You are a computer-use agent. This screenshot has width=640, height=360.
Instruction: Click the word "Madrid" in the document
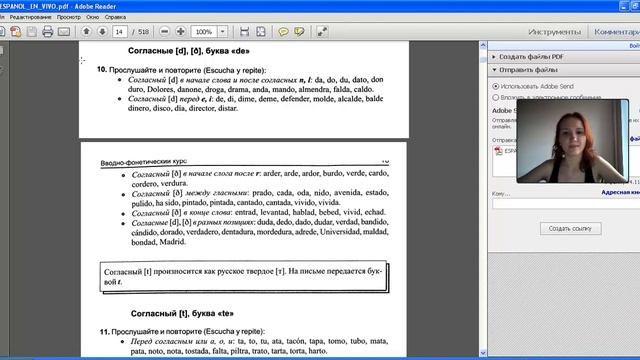point(172,242)
